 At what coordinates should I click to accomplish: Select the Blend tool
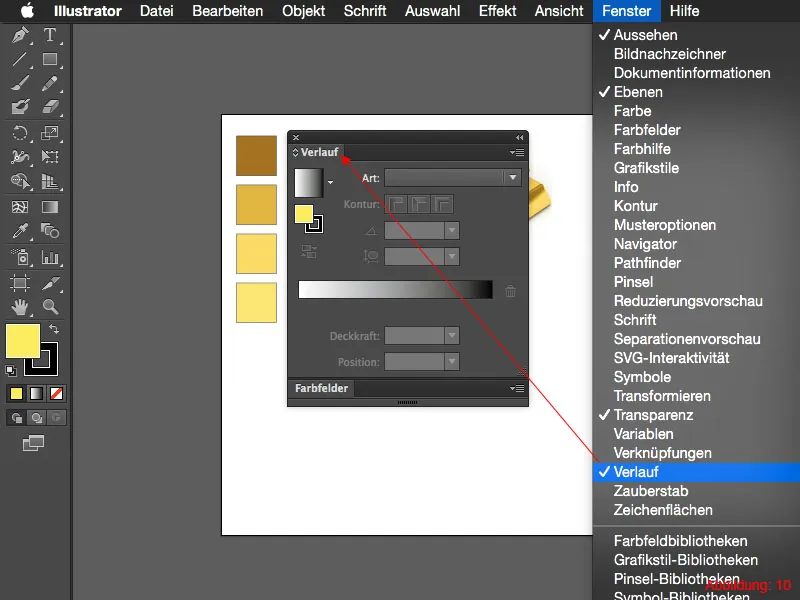[x=50, y=231]
